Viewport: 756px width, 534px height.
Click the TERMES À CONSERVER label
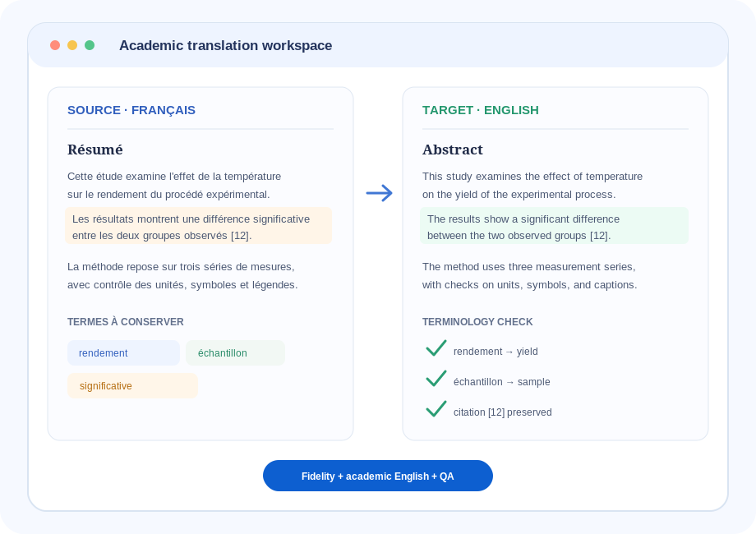point(126,321)
